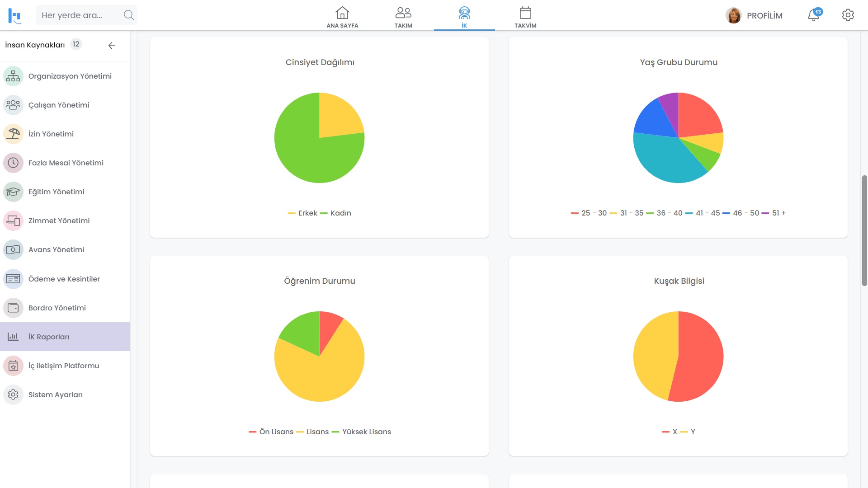This screenshot has width=868, height=488.
Task: Open the Takım tab
Action: 403,17
